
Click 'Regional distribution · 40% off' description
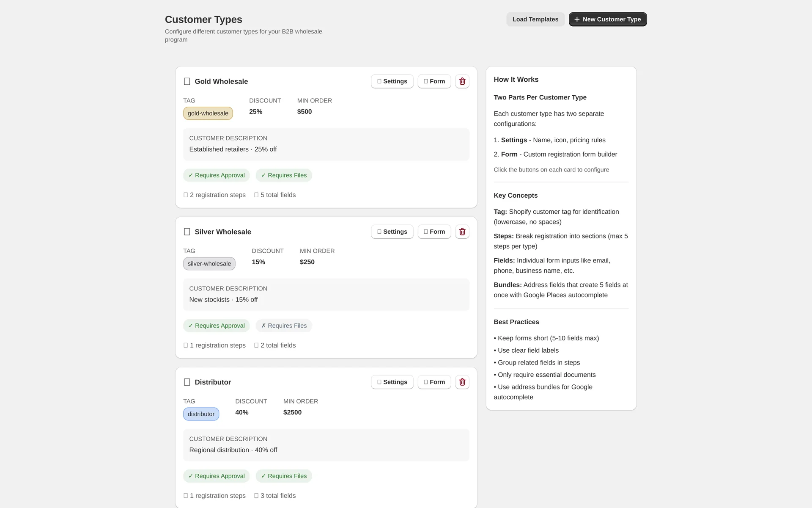(x=233, y=450)
